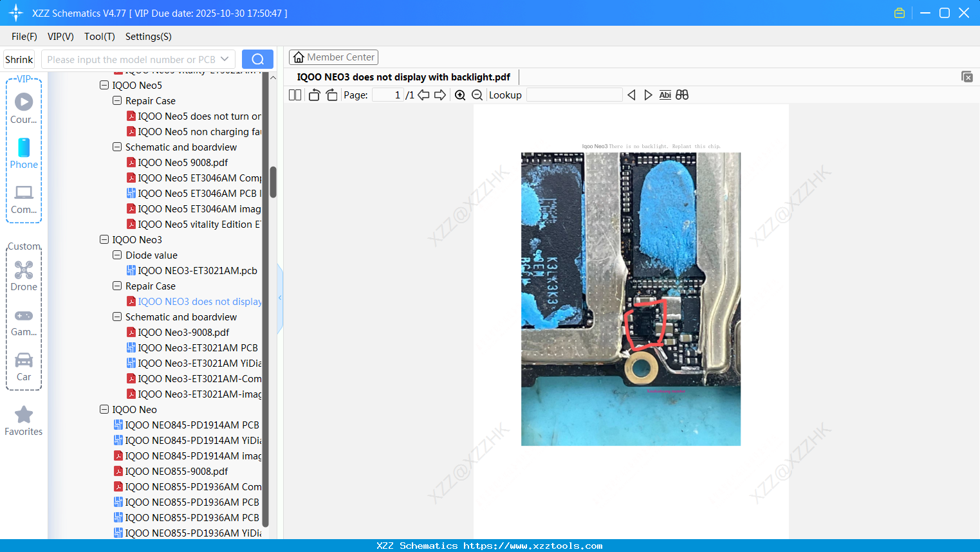This screenshot has height=552, width=980.
Task: Open the toolbox icon in the title bar
Action: [900, 13]
